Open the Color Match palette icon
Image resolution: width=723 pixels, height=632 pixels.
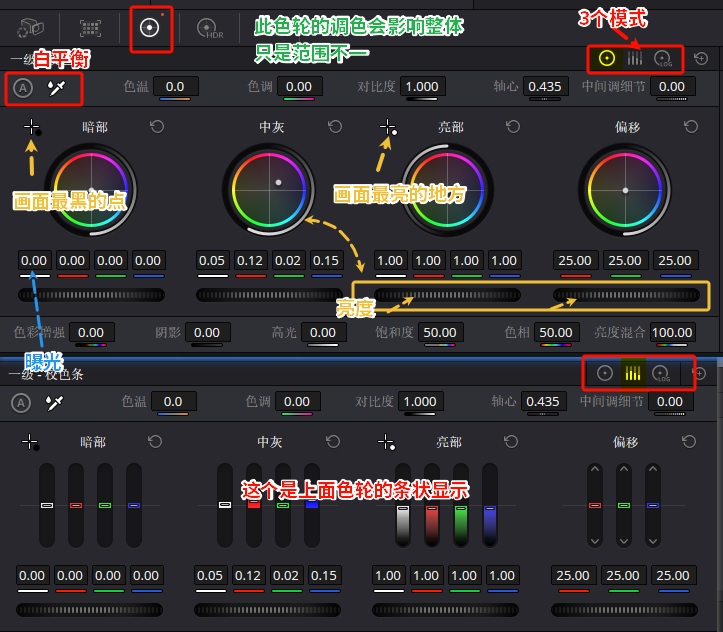[90, 28]
